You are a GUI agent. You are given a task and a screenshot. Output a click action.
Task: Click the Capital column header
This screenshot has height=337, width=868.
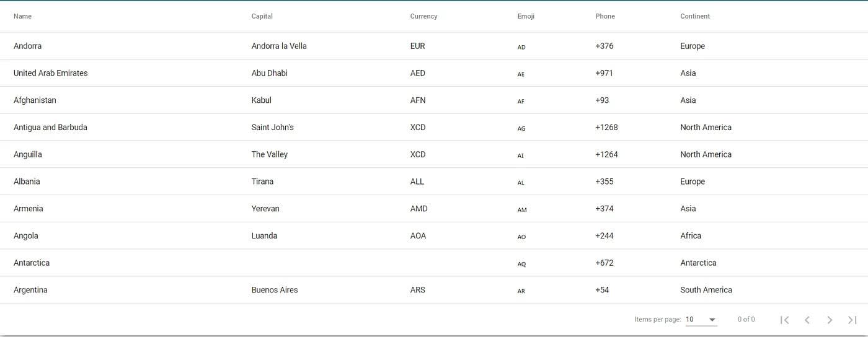[262, 16]
